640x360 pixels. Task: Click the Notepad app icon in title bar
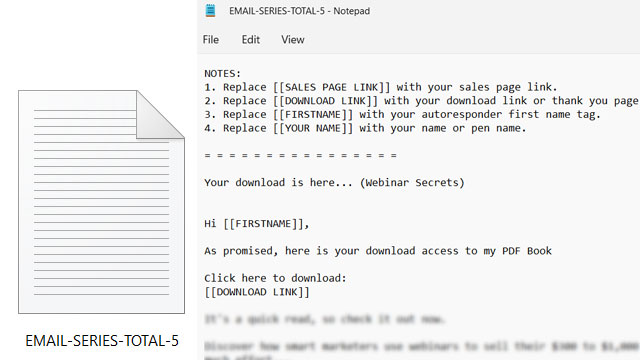[x=210, y=11]
